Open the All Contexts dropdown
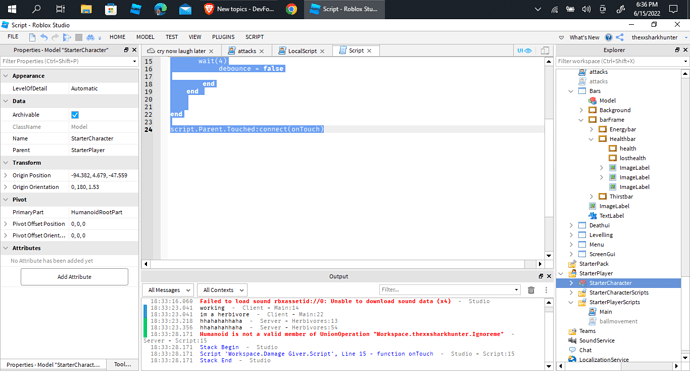Image resolution: width=690 pixels, height=387 pixels. click(223, 290)
